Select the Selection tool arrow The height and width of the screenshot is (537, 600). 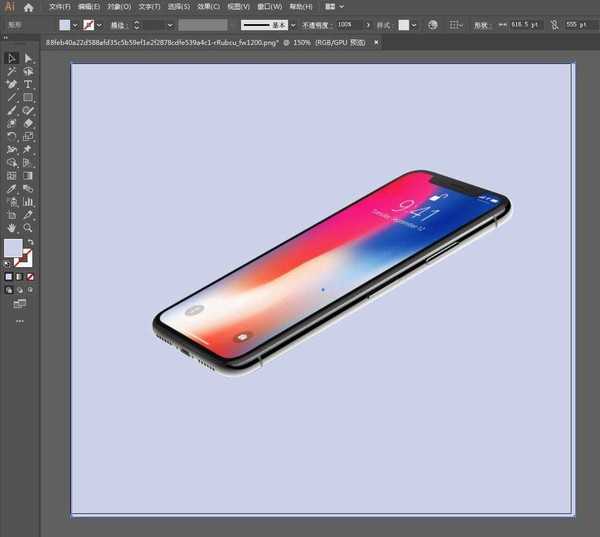tap(12, 58)
